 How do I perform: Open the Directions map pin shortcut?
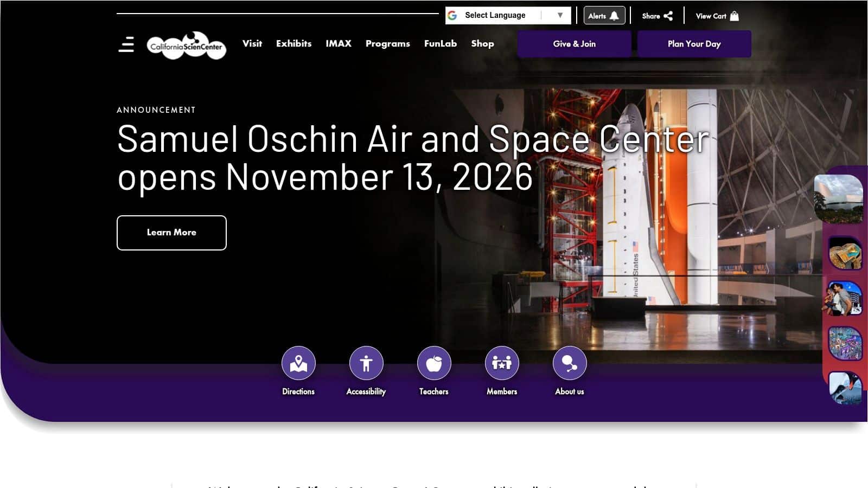pyautogui.click(x=298, y=371)
